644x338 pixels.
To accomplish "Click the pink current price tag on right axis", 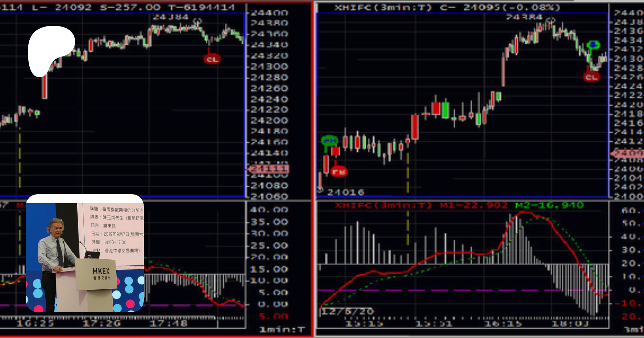I will tap(628, 153).
